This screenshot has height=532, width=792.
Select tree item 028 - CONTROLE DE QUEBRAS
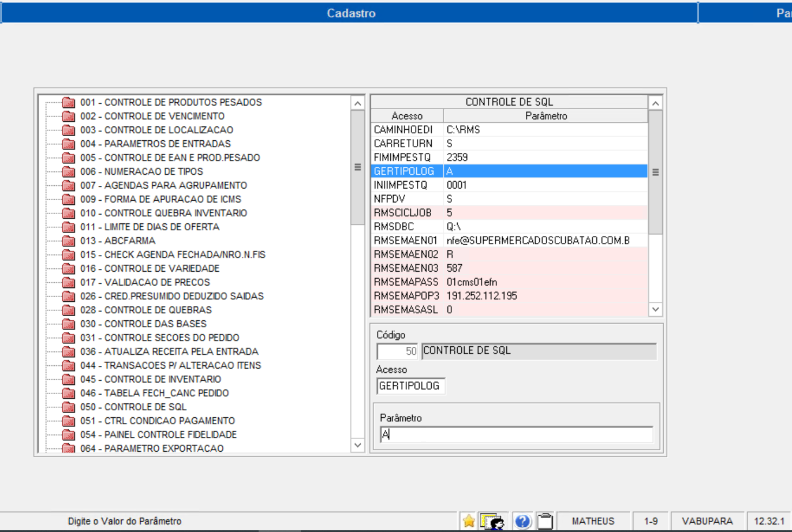point(146,310)
